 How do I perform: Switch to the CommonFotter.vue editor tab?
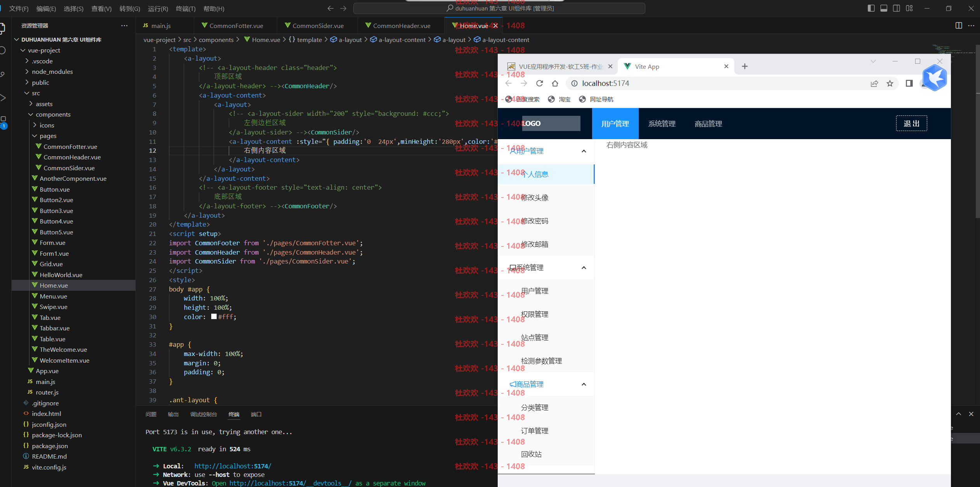click(x=236, y=26)
